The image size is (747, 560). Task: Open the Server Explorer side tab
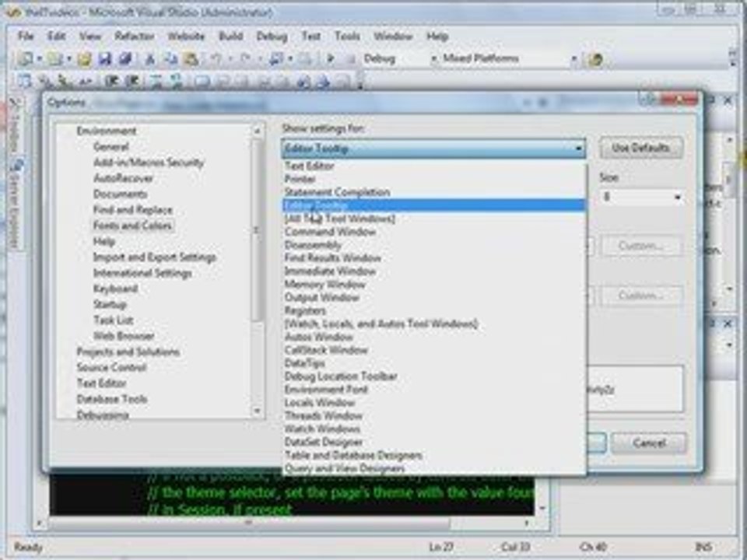click(15, 204)
